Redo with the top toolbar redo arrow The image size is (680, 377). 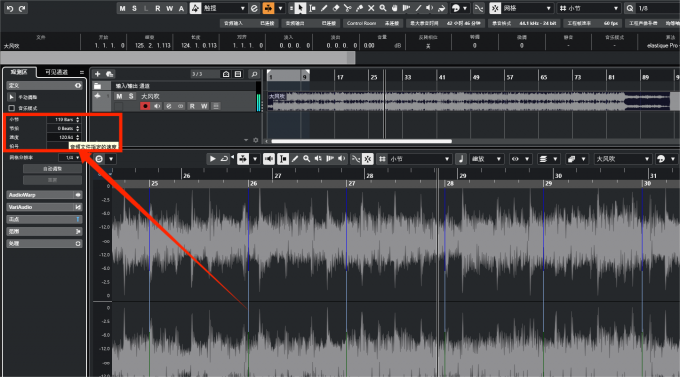(x=22, y=8)
